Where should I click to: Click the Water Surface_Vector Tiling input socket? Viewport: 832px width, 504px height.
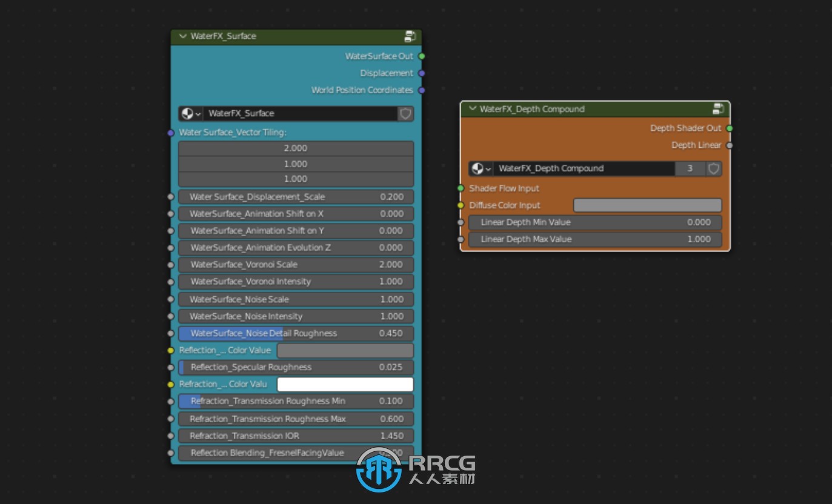pyautogui.click(x=171, y=133)
